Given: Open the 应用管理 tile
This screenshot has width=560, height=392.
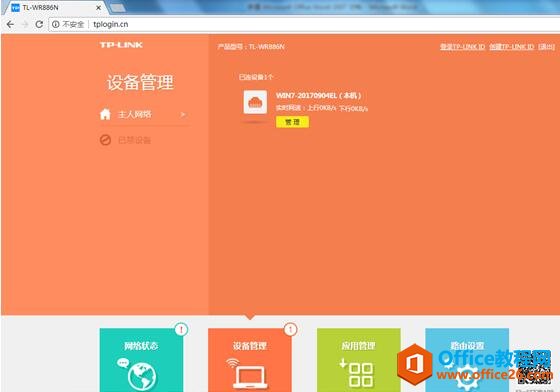Looking at the screenshot, I should pos(359,360).
